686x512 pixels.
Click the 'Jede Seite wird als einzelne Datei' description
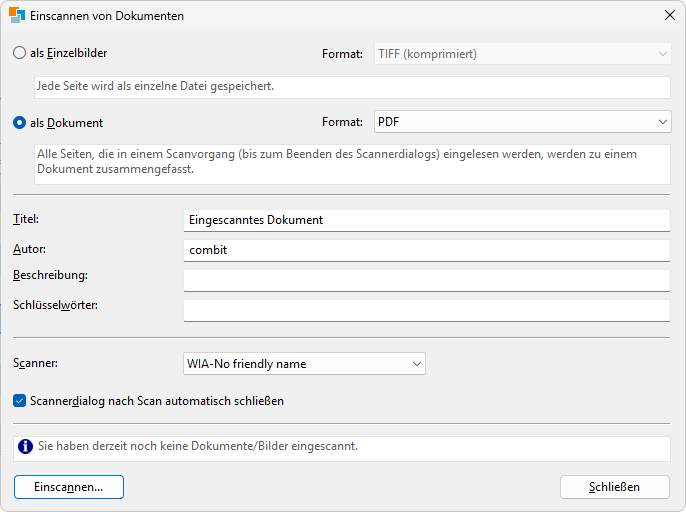click(155, 87)
